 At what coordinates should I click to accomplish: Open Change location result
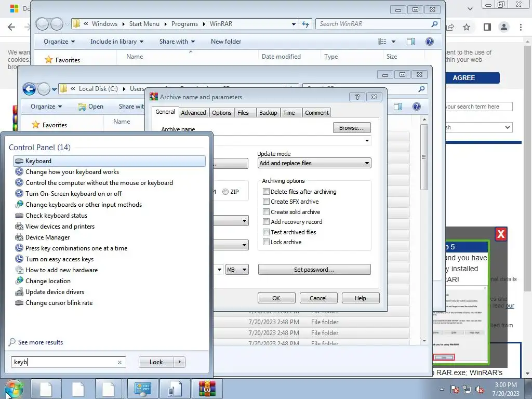click(48, 281)
